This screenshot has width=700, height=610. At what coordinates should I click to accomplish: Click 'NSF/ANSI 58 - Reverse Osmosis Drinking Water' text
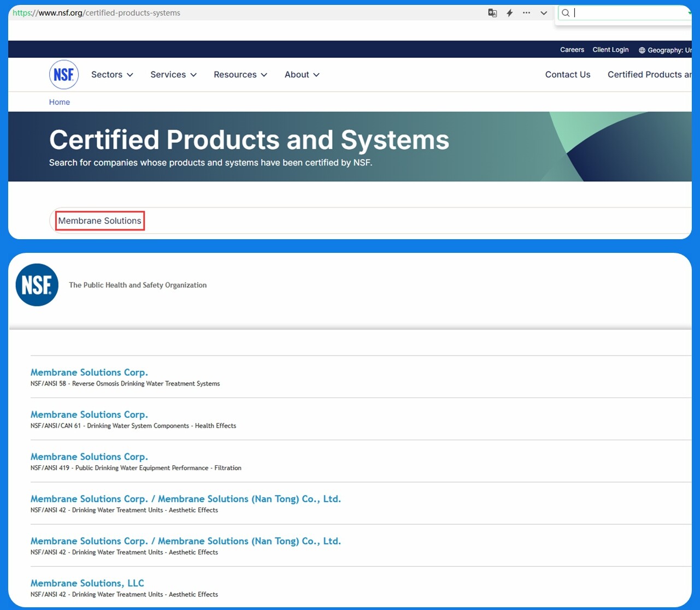pyautogui.click(x=125, y=384)
